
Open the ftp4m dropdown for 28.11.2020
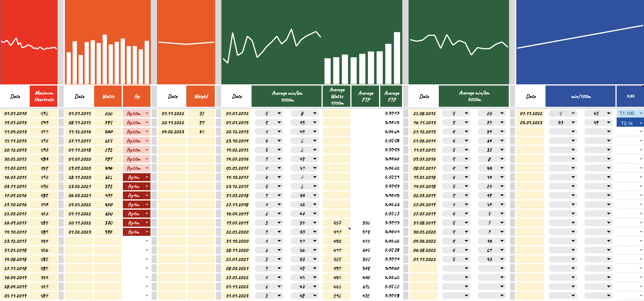pyautogui.click(x=147, y=177)
